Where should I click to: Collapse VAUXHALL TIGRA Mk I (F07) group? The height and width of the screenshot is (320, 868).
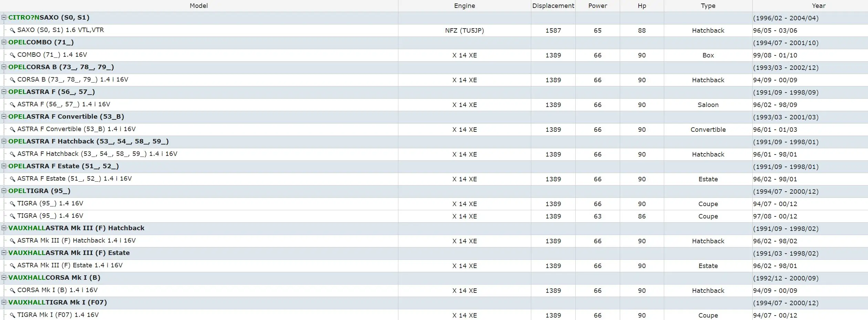pos(4,302)
